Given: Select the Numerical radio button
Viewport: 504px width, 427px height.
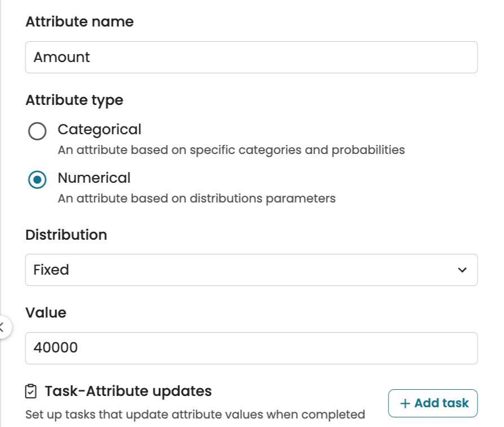Looking at the screenshot, I should tap(37, 180).
